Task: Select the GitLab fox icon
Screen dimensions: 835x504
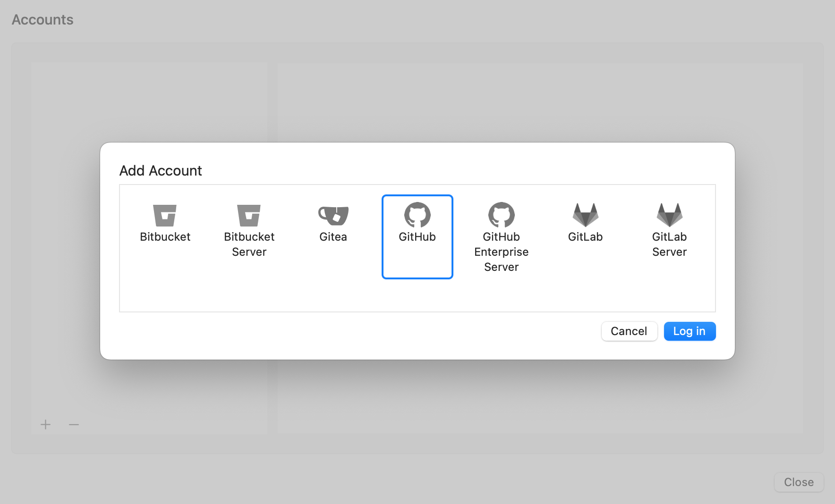Action: [585, 215]
